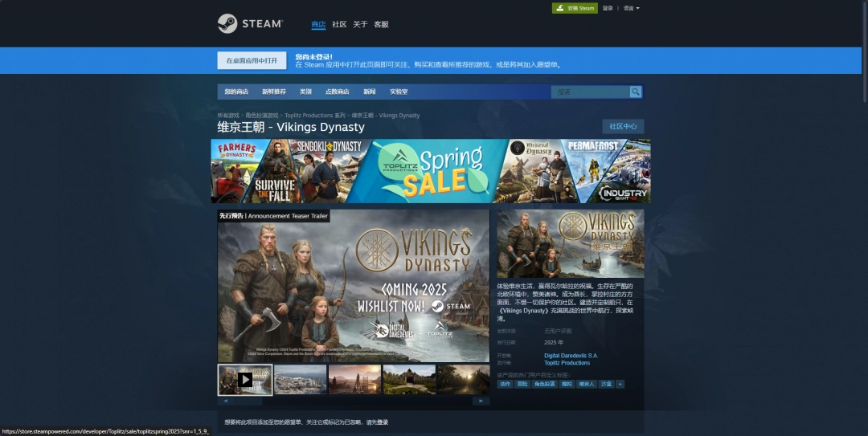Switch to the 社区 top tab

click(339, 24)
